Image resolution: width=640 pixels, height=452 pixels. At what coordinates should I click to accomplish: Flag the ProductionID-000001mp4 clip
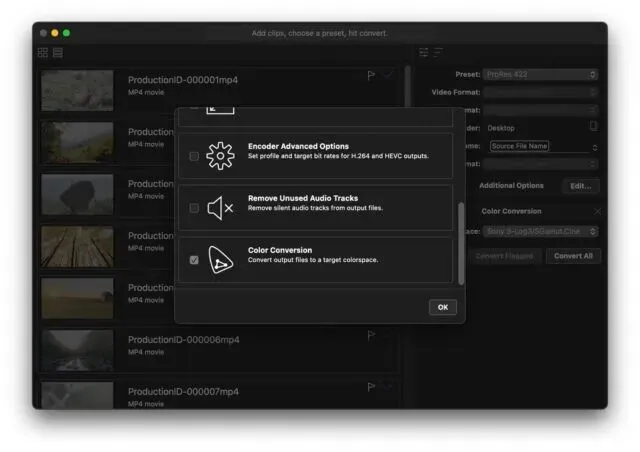coord(371,76)
